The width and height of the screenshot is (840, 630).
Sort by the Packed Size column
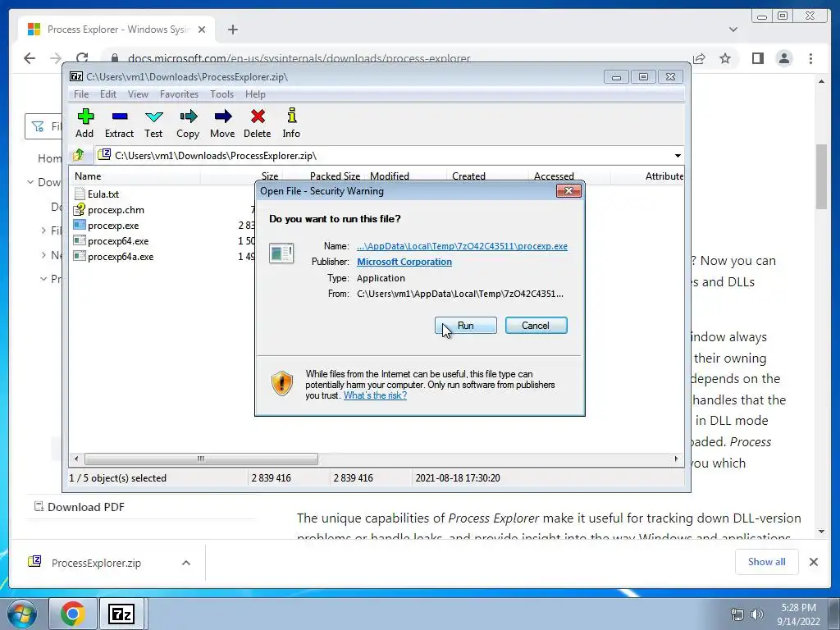[323, 176]
